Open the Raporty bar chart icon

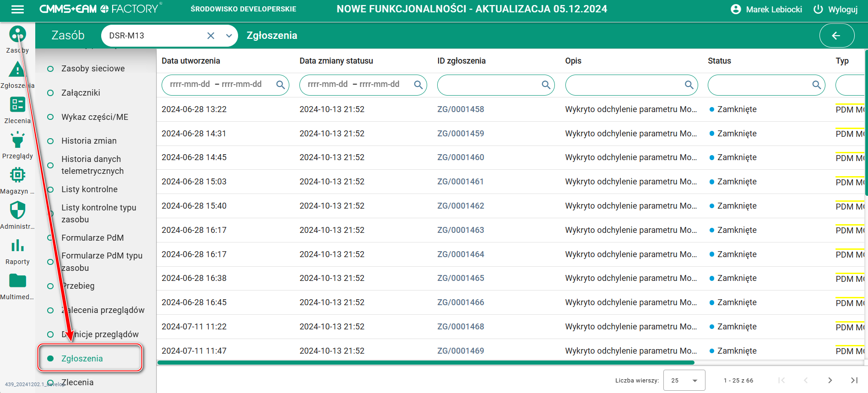coord(17,246)
